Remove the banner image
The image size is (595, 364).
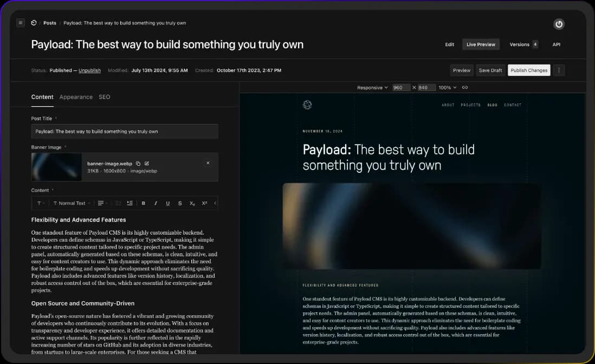click(x=208, y=162)
